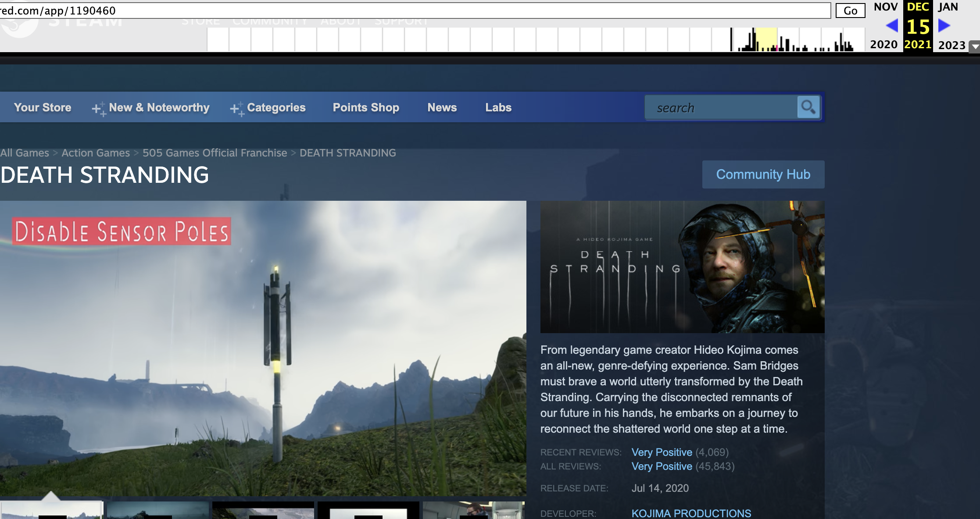
Task: Select the second highlight strip thumbnail
Action: click(x=158, y=510)
